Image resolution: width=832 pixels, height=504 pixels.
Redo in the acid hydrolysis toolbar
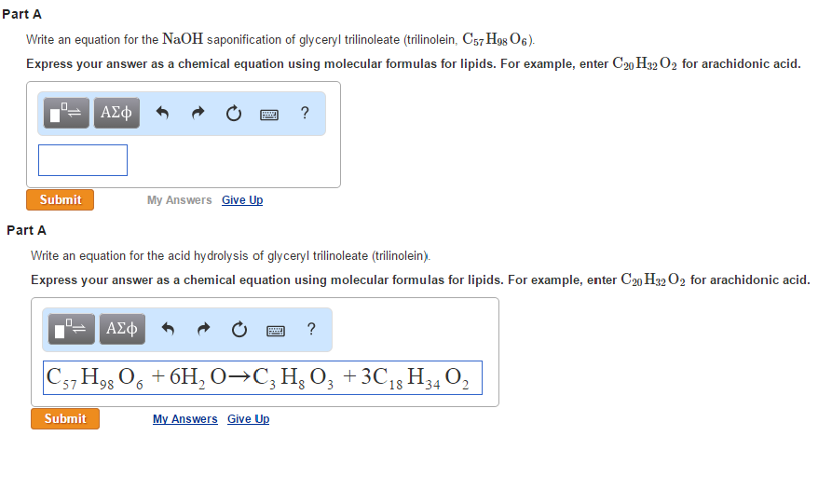pos(202,329)
